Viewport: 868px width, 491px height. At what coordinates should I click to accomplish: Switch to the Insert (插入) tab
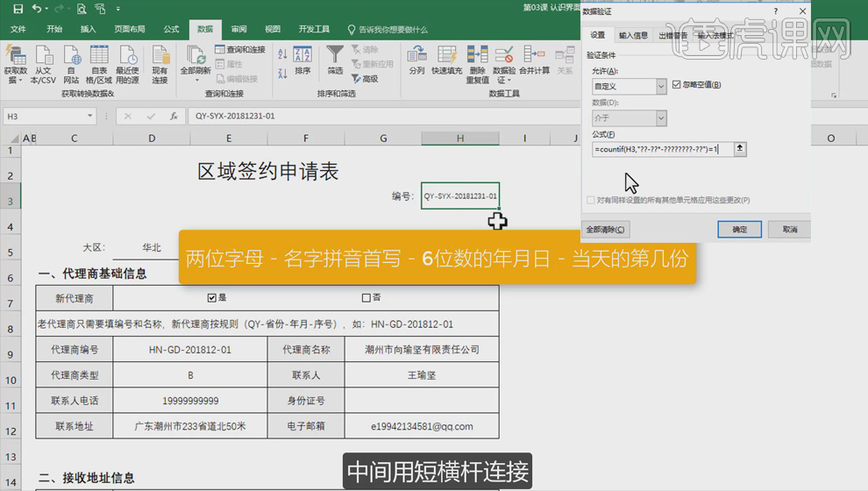tap(88, 29)
